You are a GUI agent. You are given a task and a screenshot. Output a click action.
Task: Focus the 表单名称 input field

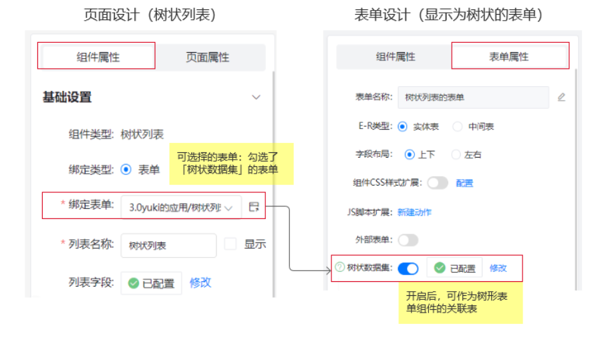tap(473, 98)
